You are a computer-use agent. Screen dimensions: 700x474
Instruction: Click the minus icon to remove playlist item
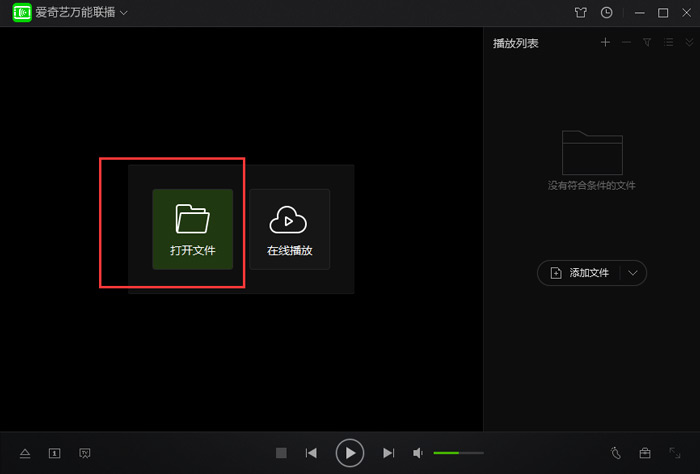626,42
